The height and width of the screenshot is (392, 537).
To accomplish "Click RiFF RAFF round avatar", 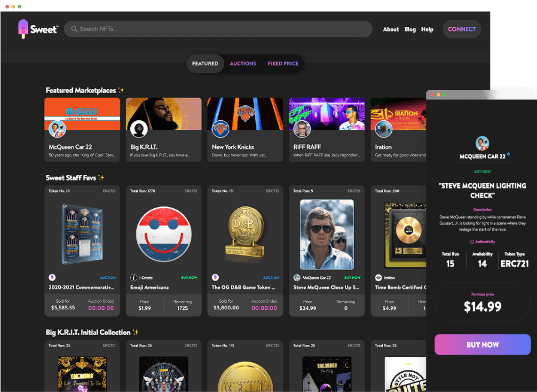I will click(x=302, y=129).
